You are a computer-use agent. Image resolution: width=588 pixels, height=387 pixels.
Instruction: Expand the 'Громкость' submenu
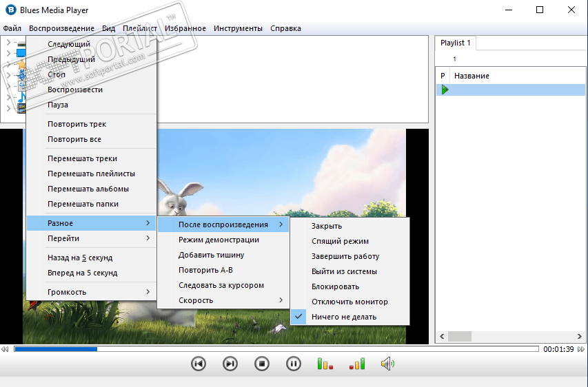92,292
